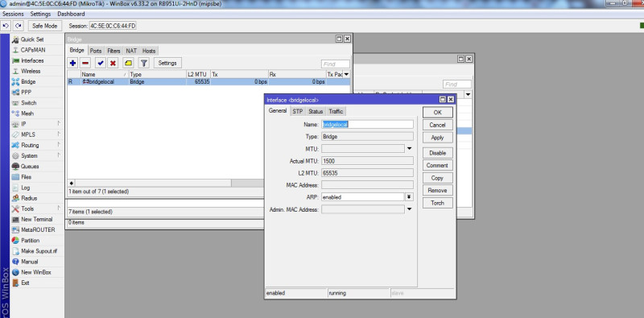Click Exit in the sidebar
The height and width of the screenshot is (318, 644).
(x=25, y=283)
